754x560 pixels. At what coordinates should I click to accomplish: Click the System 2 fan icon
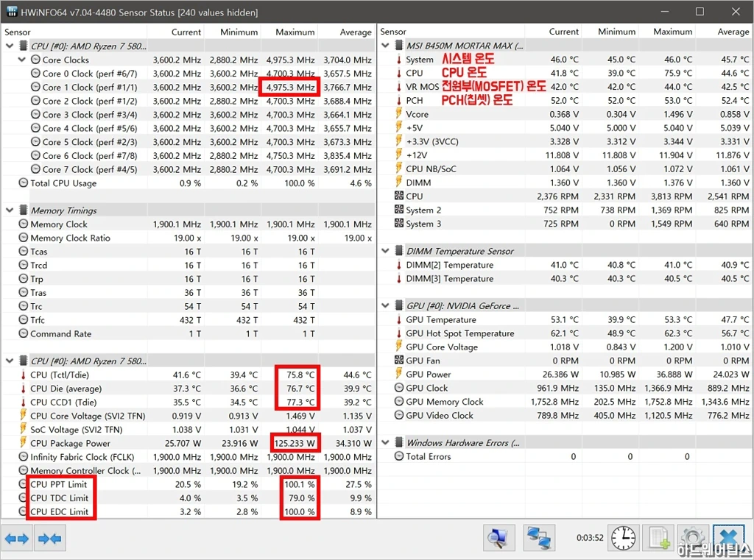(x=398, y=210)
